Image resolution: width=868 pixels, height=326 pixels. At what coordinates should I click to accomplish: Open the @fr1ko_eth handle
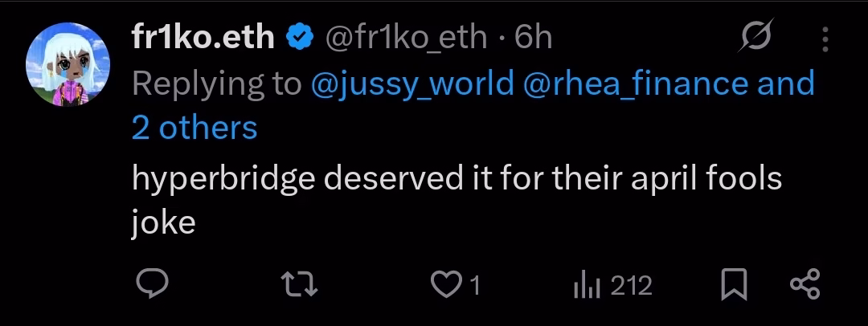coord(405,37)
